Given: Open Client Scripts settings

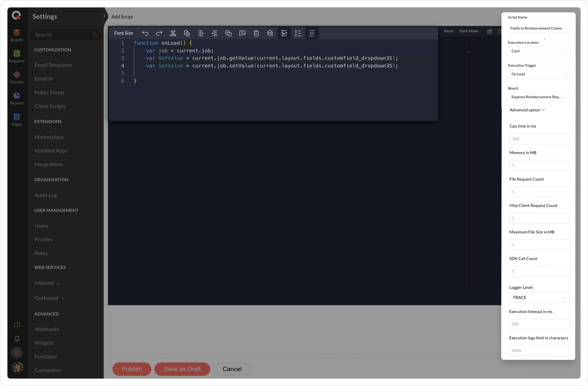Looking at the screenshot, I should pos(50,106).
